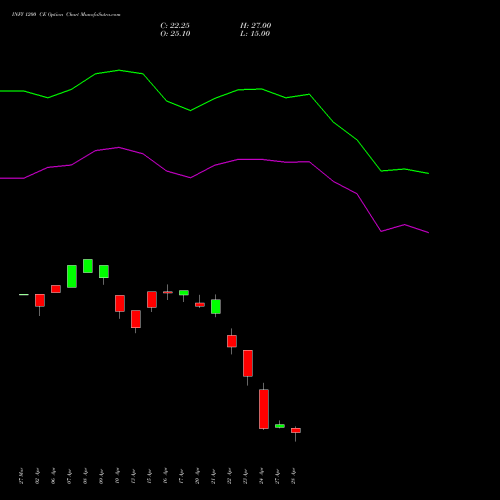Select the tall red candle above 24 Apr
The height and width of the screenshot is (500, 500).
[x=264, y=409]
